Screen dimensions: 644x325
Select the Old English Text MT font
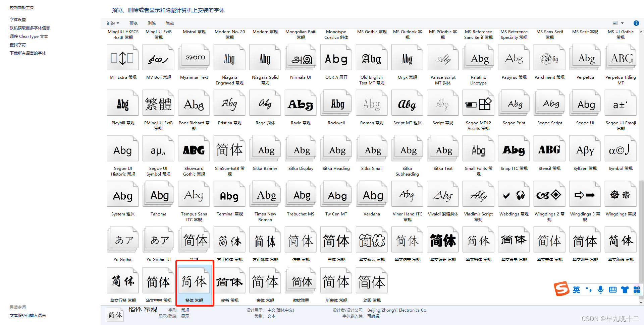coord(372,58)
